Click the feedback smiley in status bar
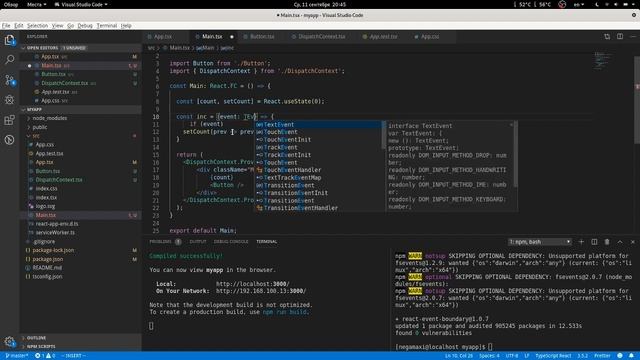The height and width of the screenshot is (360, 640). [x=620, y=356]
